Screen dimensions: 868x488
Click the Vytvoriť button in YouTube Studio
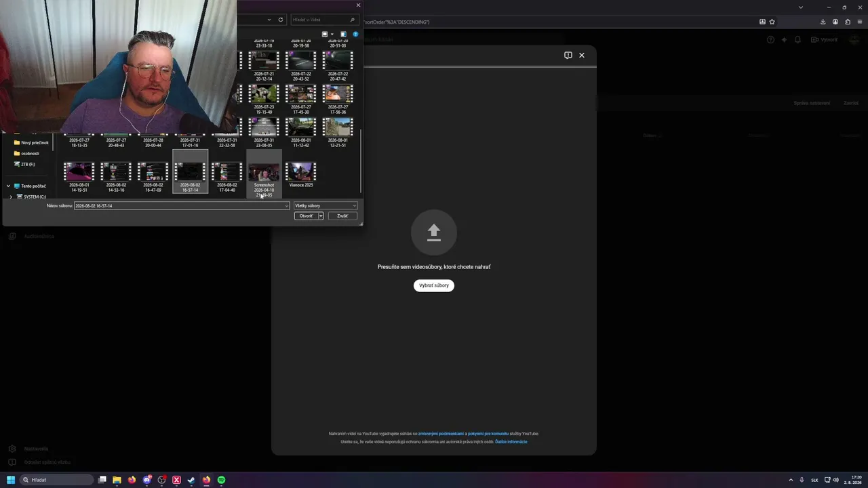(825, 39)
